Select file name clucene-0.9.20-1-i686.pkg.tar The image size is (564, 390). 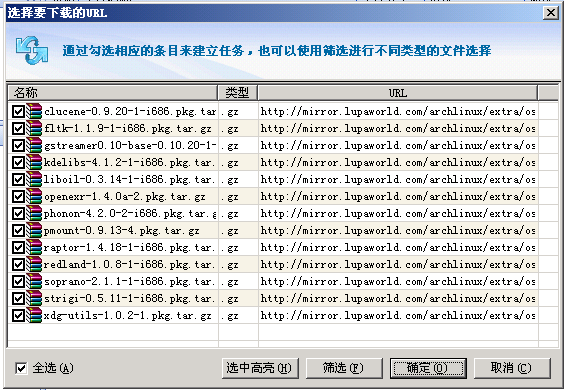coord(130,112)
